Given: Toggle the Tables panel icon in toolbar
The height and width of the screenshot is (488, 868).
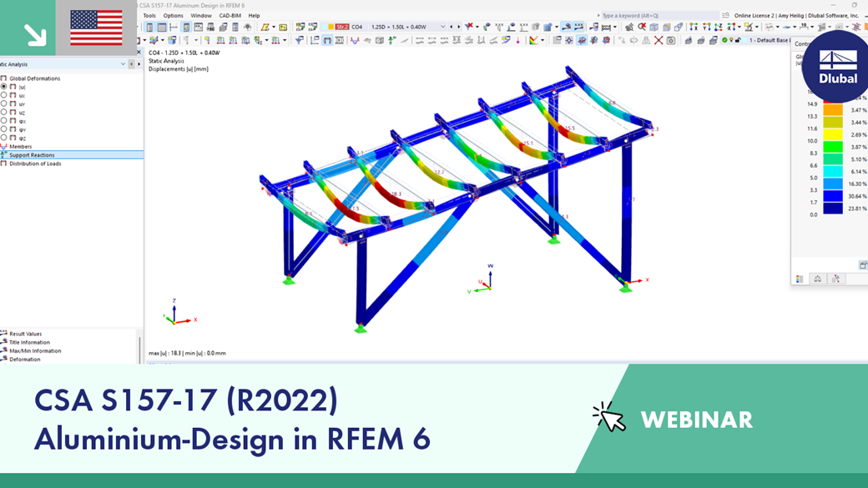Looking at the screenshot, I should (162, 27).
